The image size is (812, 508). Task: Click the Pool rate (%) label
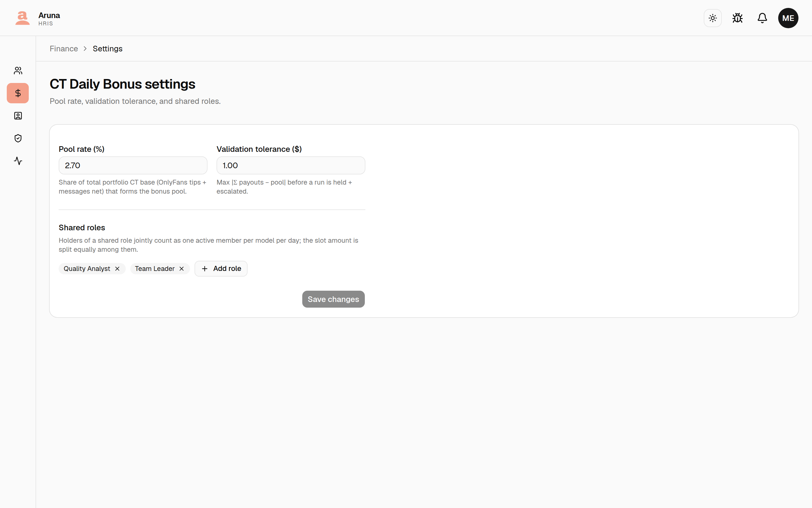point(81,149)
